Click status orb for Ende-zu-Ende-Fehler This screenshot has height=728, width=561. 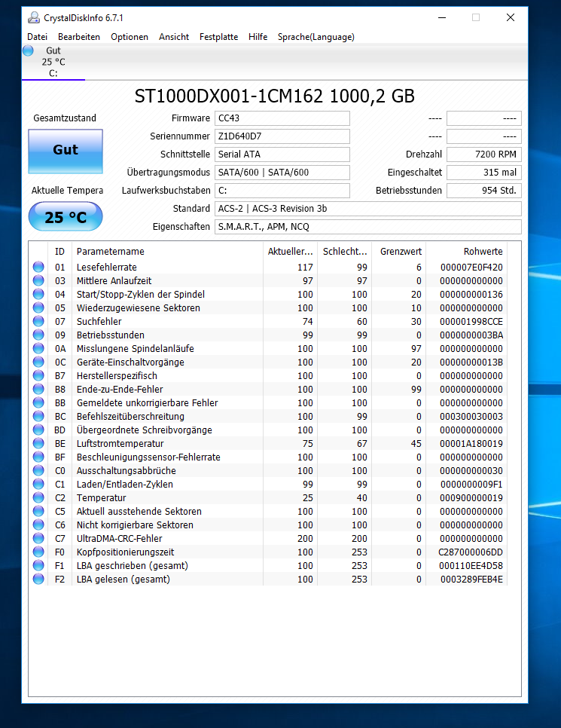(38, 389)
